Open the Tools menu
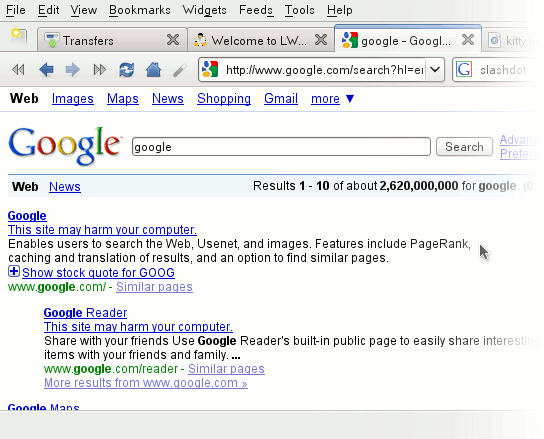 click(299, 10)
